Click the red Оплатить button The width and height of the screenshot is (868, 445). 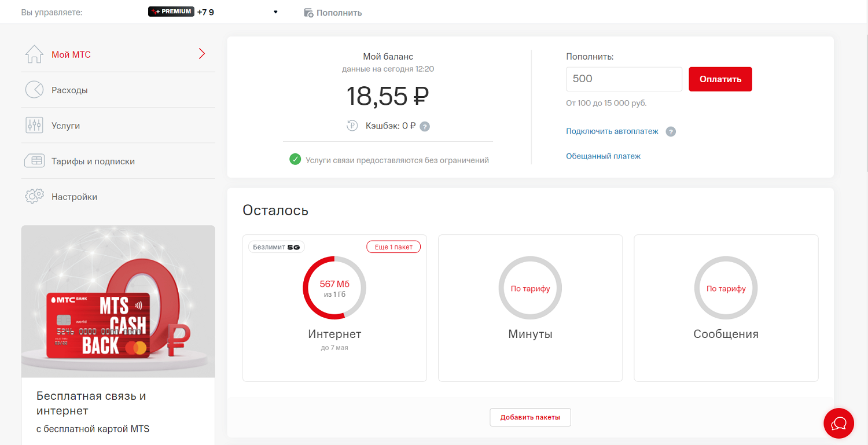pyautogui.click(x=720, y=79)
